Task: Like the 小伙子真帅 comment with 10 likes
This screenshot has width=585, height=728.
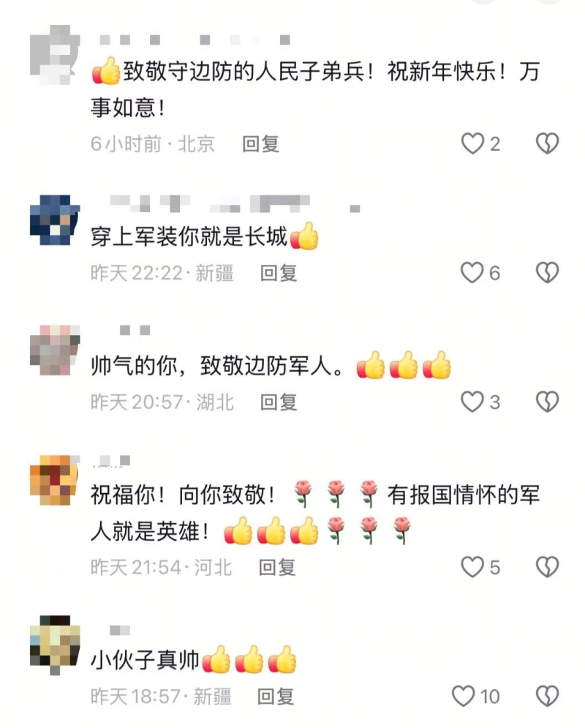Action: 464,696
